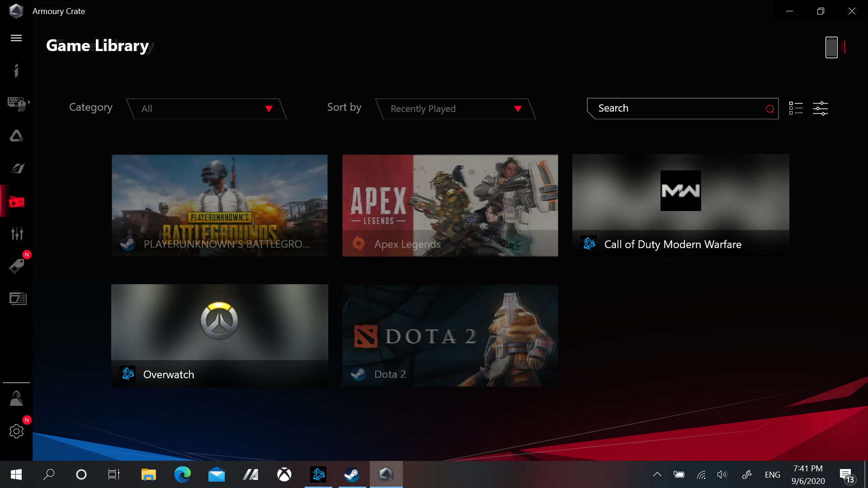
Task: Open the GameVisual sidebar icon
Action: coord(17,169)
